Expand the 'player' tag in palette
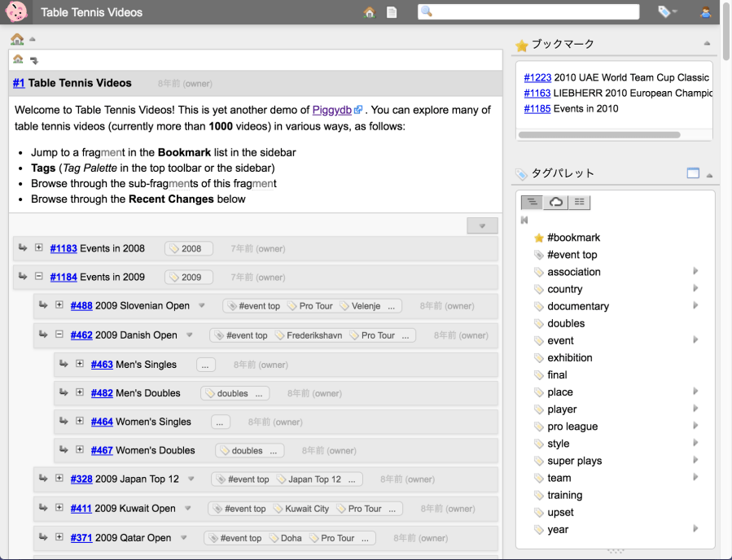The height and width of the screenshot is (560, 732). tap(695, 409)
